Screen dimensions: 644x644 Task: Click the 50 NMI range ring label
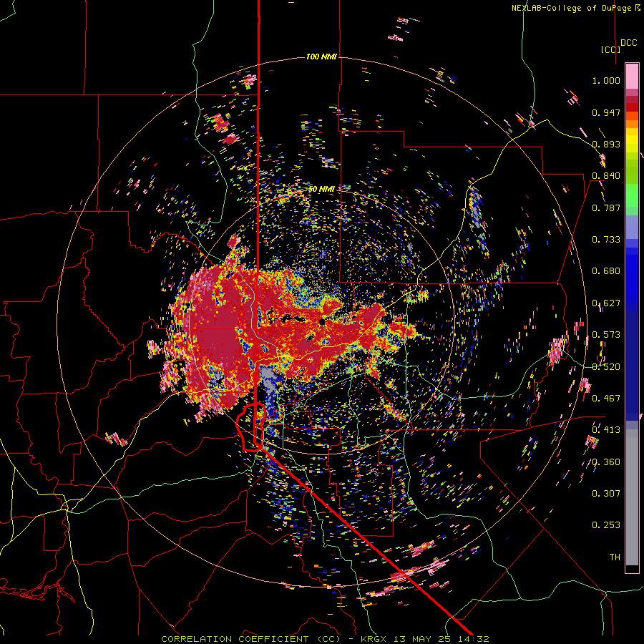[321, 190]
